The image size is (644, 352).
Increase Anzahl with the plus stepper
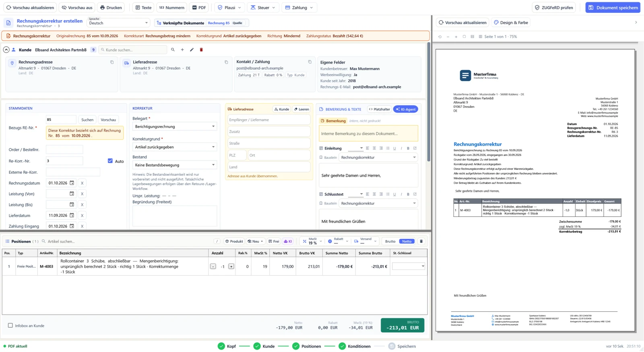231,266
